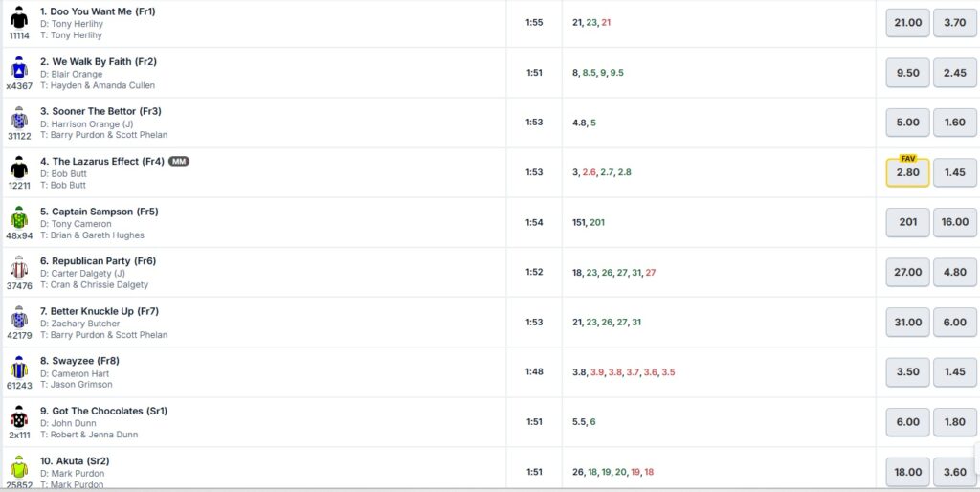Click Akuta's yellow-green silk icon
The image size is (980, 492).
pyautogui.click(x=19, y=467)
